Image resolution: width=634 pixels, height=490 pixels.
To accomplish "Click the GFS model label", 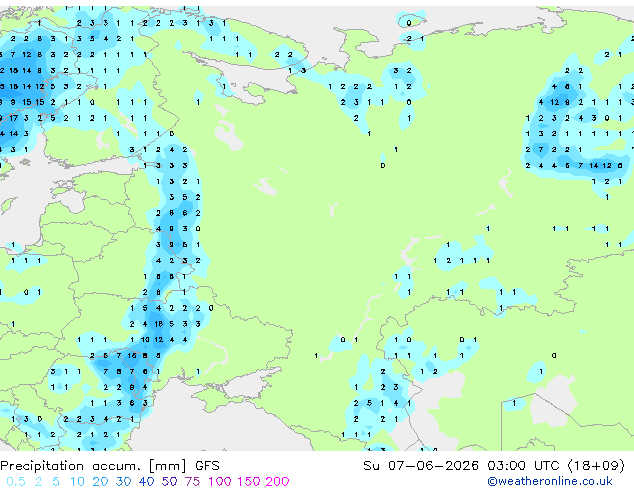I will pos(207,466).
